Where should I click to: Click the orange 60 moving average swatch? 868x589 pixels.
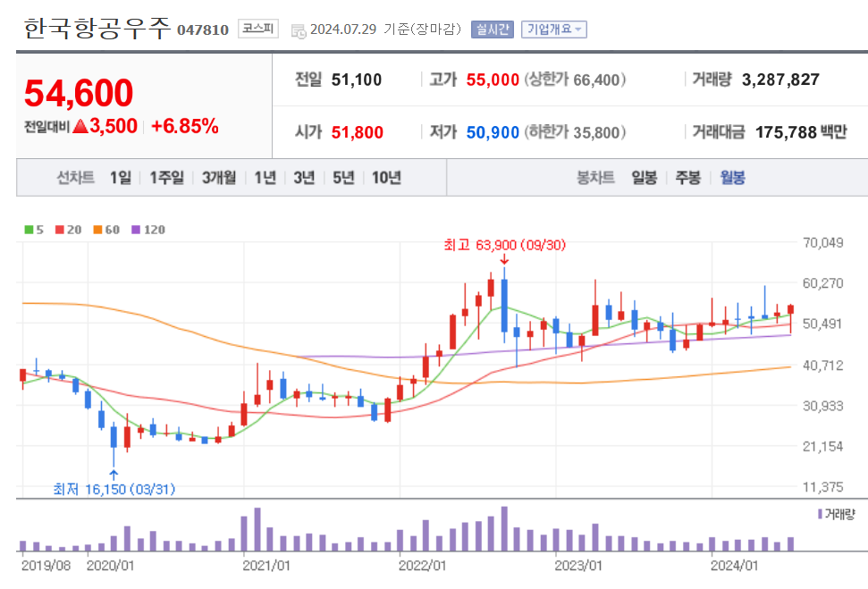tap(97, 230)
